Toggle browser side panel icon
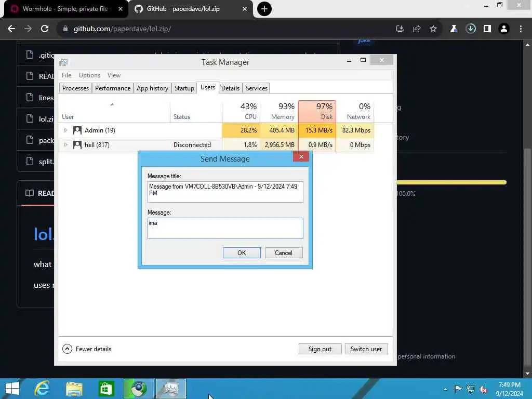 click(487, 29)
